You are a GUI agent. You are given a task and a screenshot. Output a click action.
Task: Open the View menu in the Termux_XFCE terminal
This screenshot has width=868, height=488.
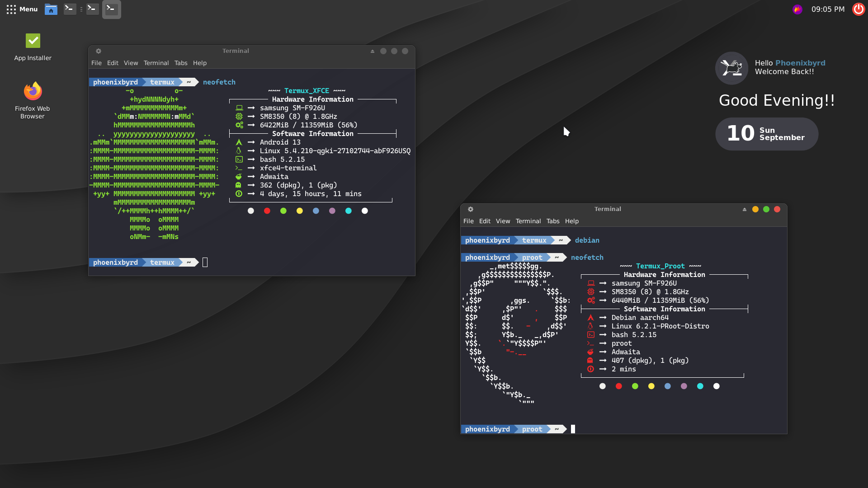(x=131, y=63)
